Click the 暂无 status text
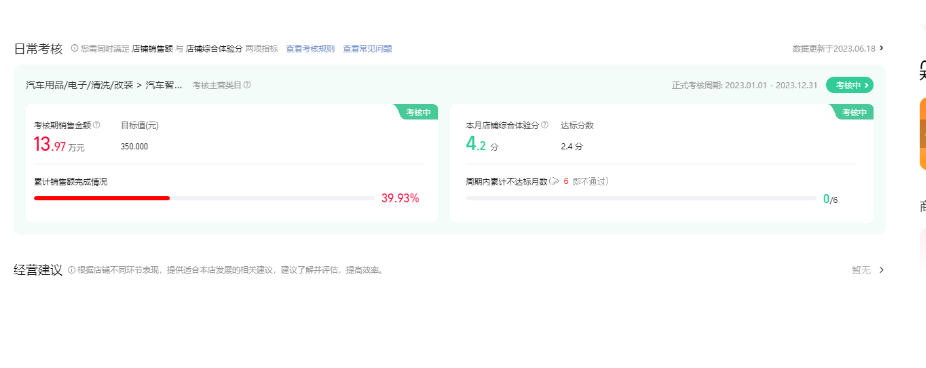Viewport: 926px width, 368px height. [x=861, y=270]
